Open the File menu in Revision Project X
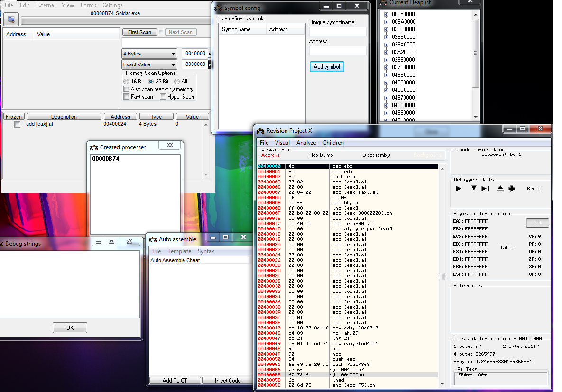 [x=264, y=143]
